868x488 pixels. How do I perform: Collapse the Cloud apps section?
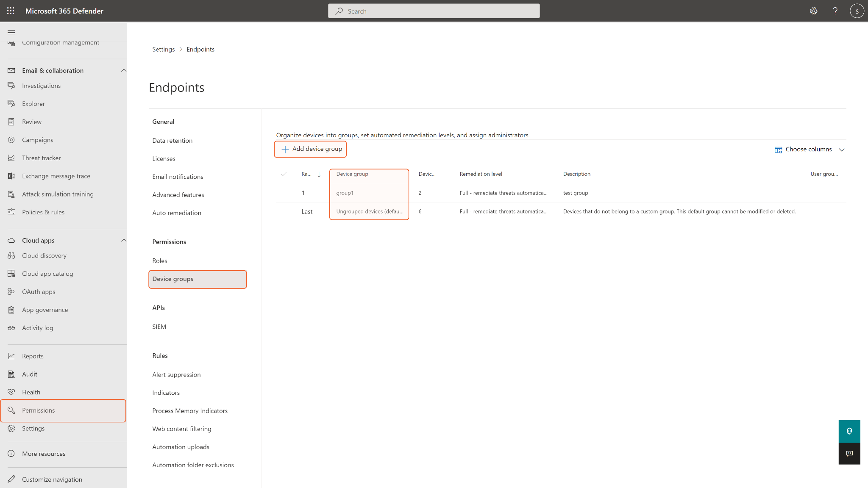123,240
